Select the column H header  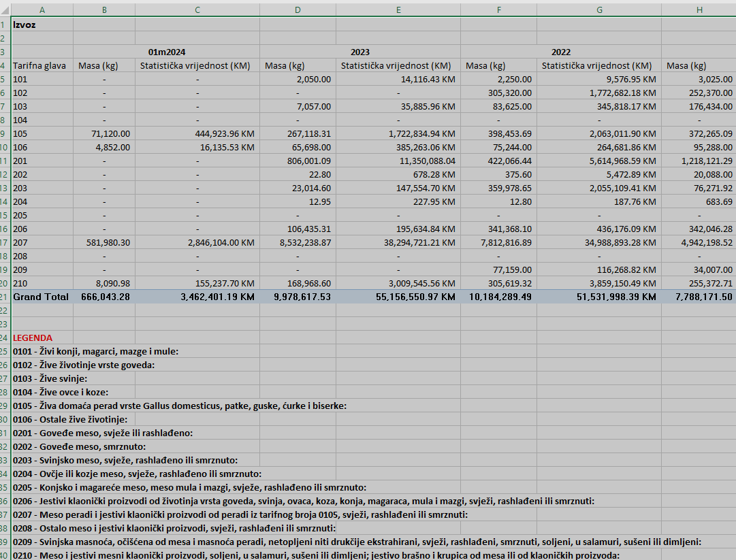click(698, 10)
